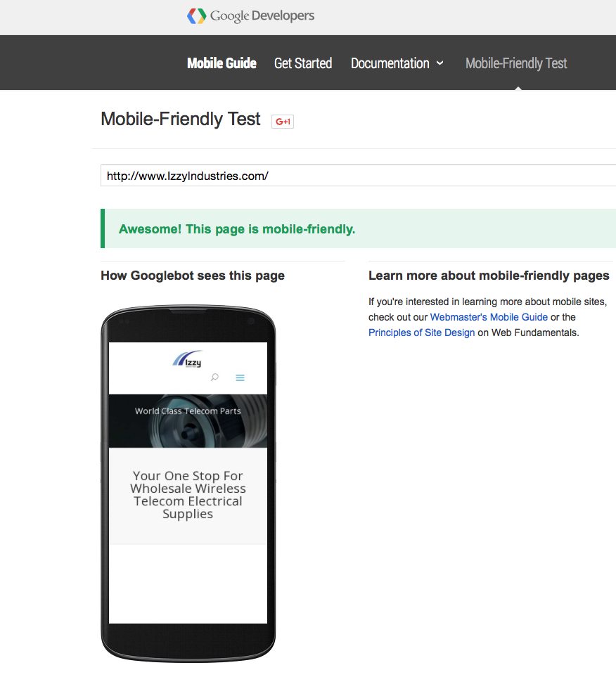
Task: Expand the Documentation chevron arrow
Action: (440, 63)
